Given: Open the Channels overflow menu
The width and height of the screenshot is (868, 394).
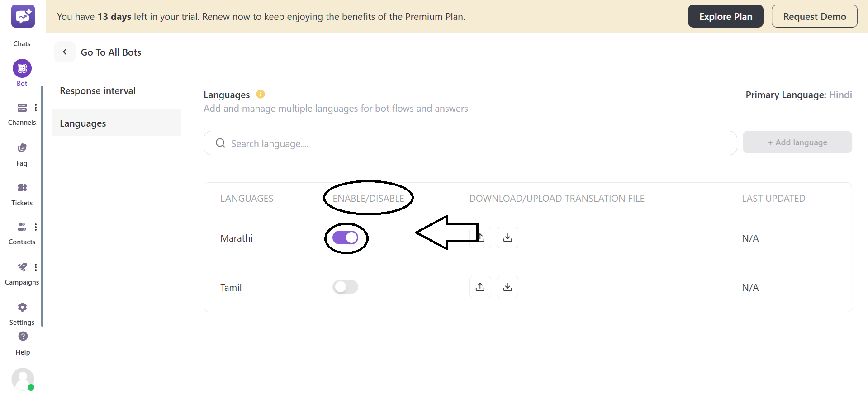Looking at the screenshot, I should (36, 107).
